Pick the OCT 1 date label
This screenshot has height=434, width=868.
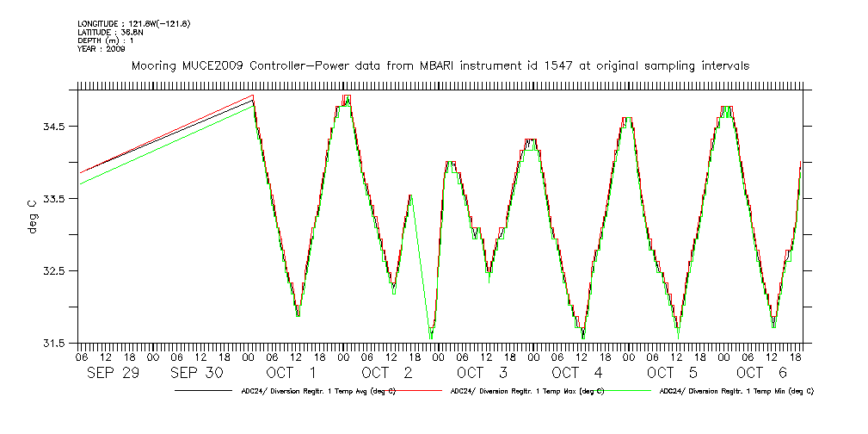tap(291, 373)
